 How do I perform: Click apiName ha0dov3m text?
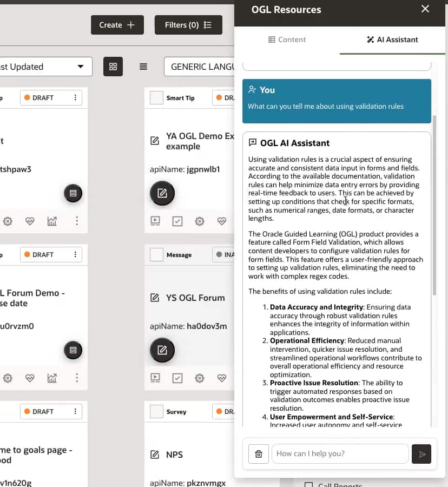(x=188, y=326)
